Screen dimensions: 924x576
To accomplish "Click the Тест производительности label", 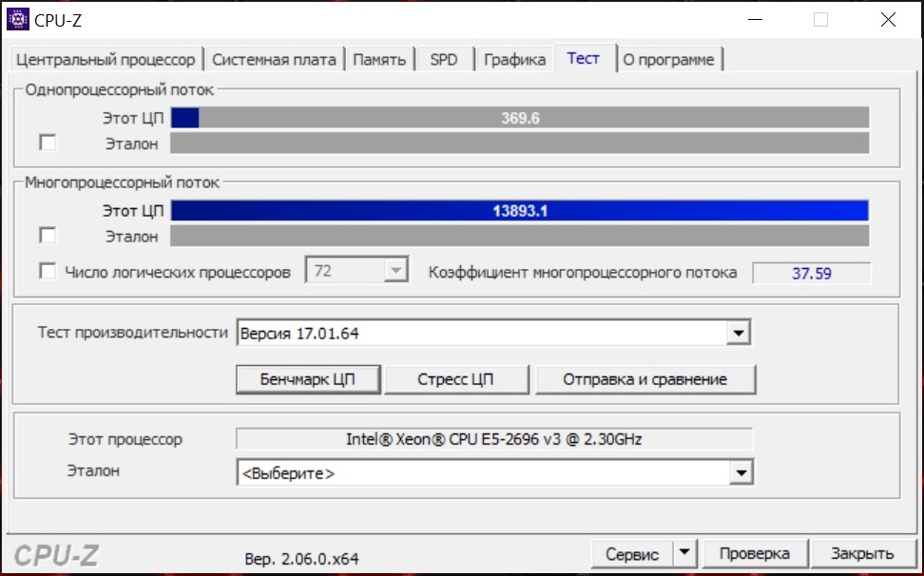I will tap(132, 333).
